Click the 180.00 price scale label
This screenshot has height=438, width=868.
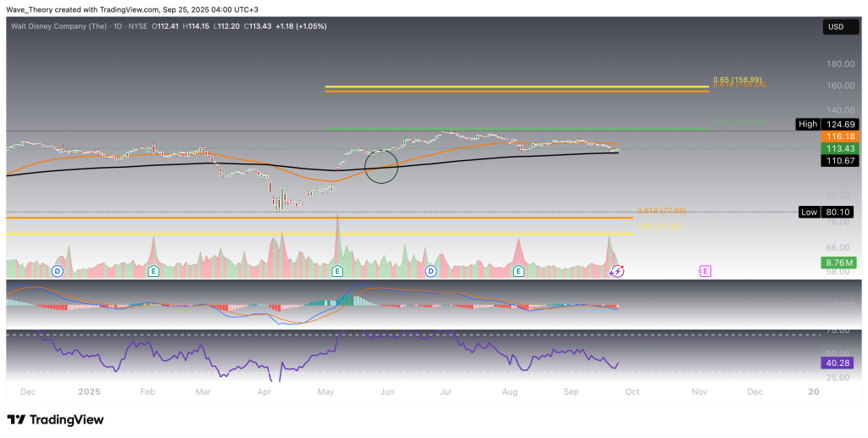click(840, 64)
